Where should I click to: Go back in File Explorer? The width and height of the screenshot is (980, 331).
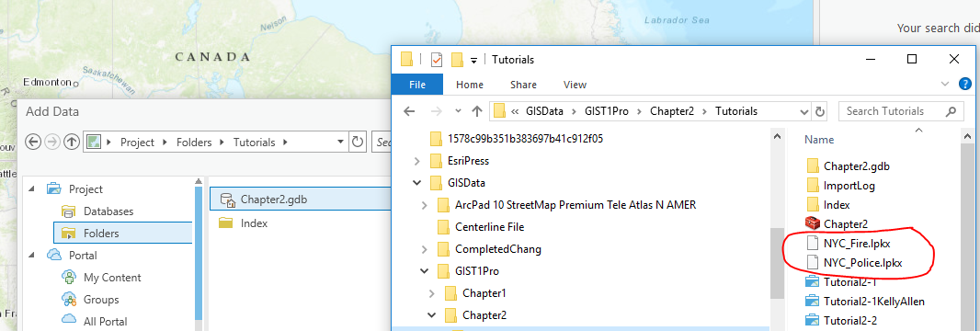click(409, 111)
